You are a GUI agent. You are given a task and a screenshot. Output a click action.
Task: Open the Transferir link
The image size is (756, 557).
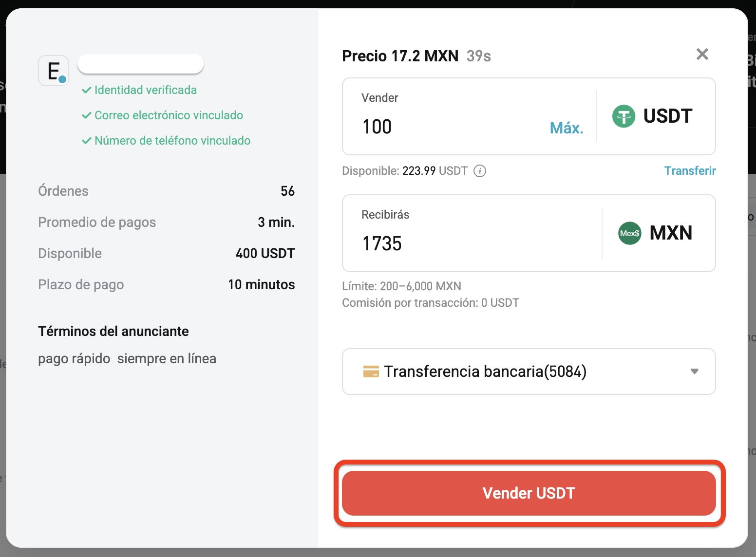point(690,171)
